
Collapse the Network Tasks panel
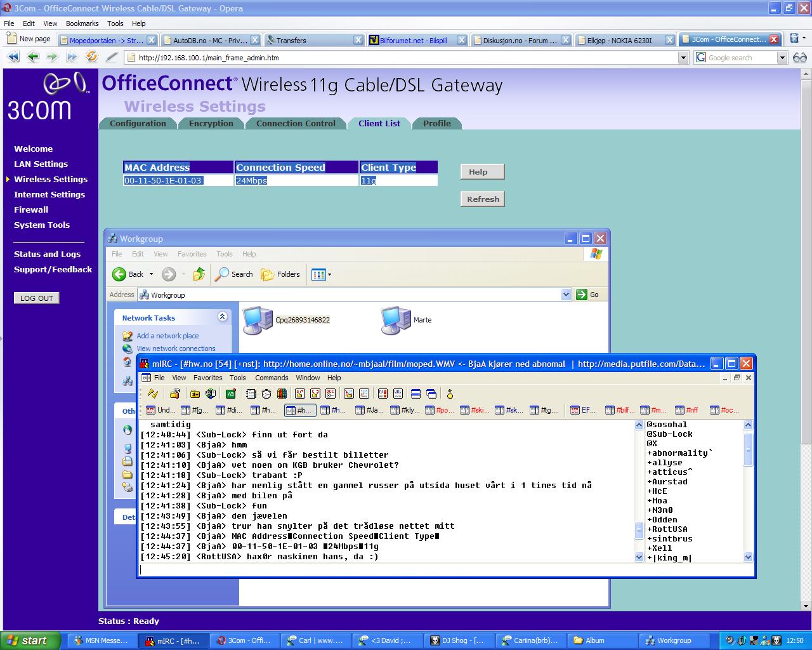222,317
